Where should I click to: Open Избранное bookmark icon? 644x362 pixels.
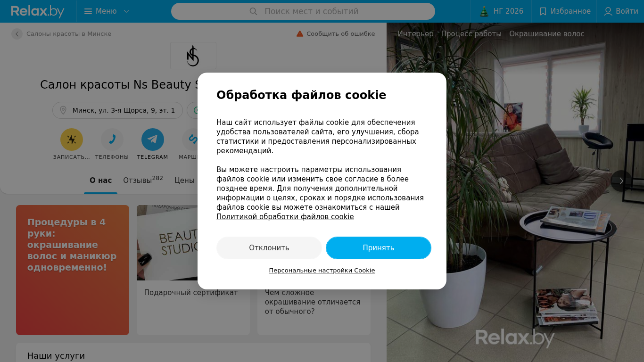tap(543, 11)
